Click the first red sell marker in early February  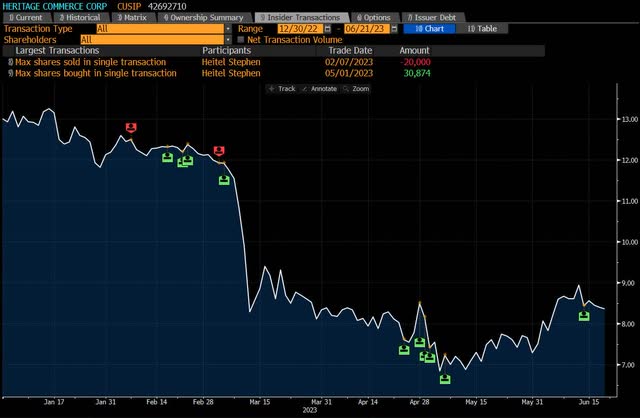point(131,128)
